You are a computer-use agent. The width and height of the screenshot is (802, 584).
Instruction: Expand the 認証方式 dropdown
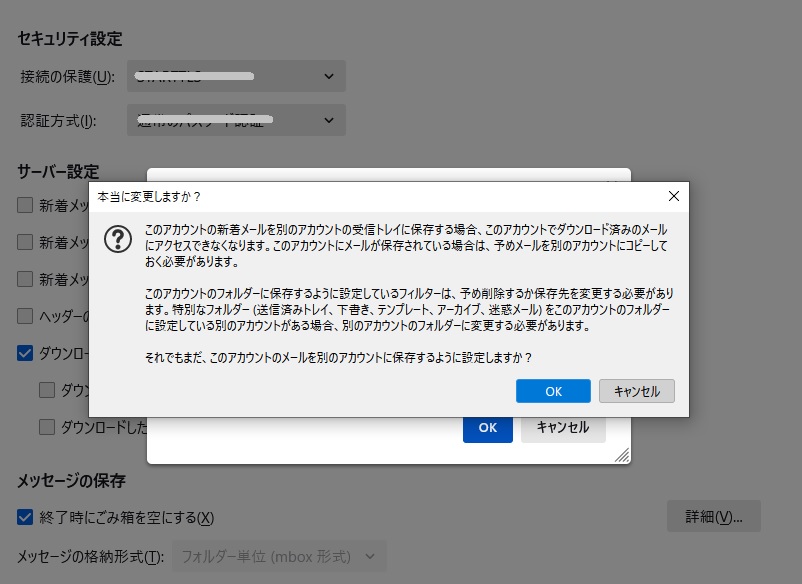pos(236,121)
